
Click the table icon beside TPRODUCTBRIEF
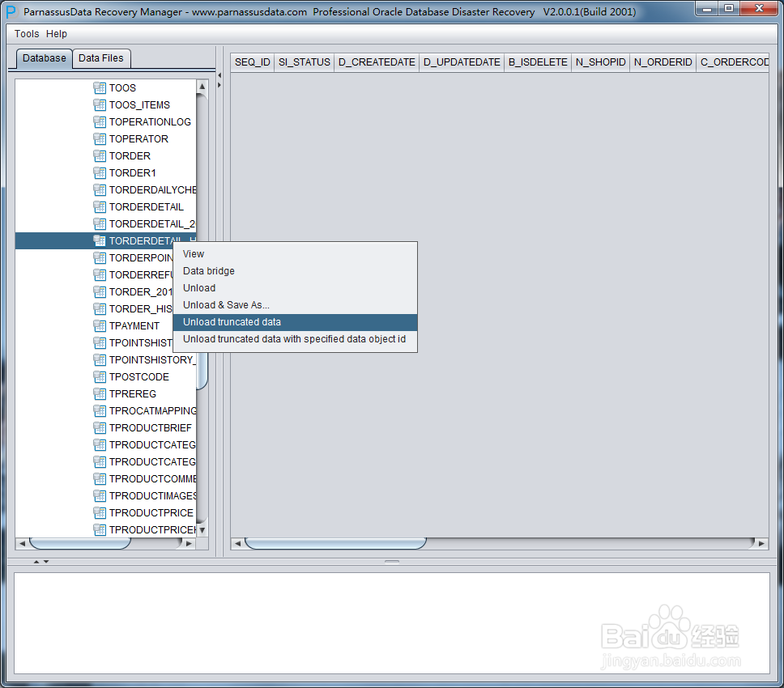point(100,427)
